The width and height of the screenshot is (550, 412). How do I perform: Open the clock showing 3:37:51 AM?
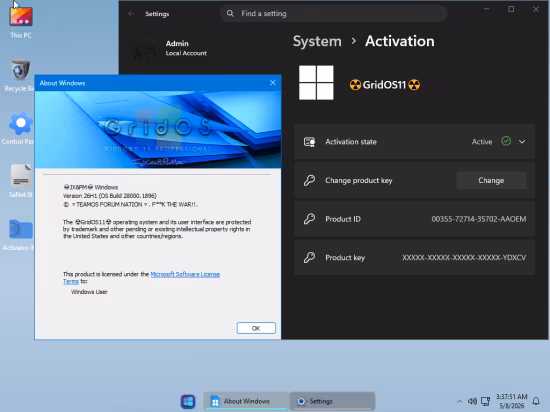[511, 401]
